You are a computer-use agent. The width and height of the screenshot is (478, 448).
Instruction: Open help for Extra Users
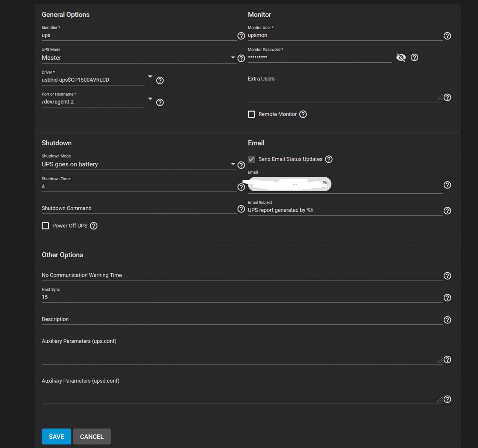click(447, 97)
